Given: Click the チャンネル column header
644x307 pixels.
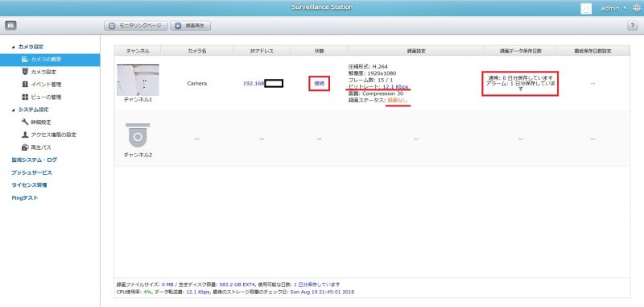Looking at the screenshot, I should pyautogui.click(x=138, y=51).
